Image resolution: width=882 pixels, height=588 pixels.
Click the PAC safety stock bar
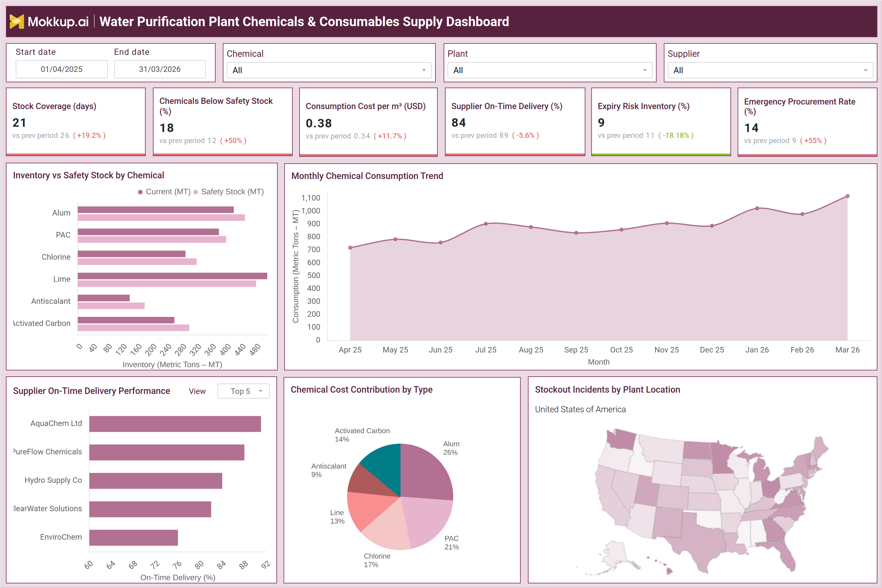152,239
